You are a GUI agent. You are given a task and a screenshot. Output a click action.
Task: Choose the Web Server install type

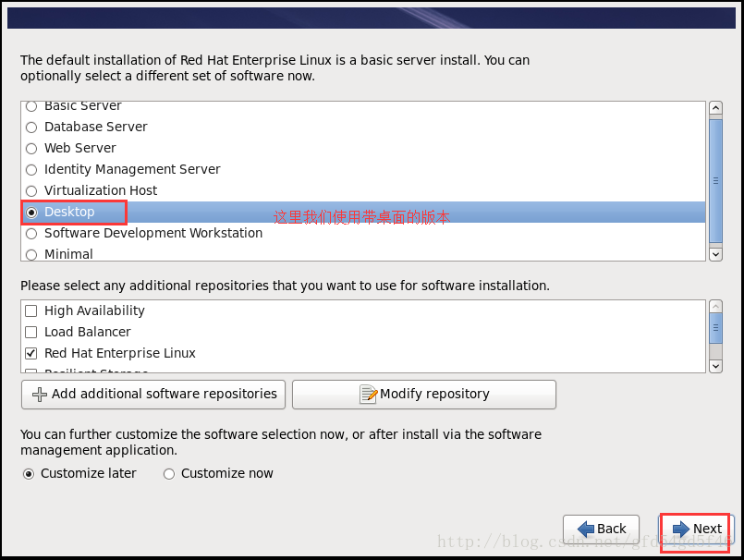pyautogui.click(x=31, y=149)
